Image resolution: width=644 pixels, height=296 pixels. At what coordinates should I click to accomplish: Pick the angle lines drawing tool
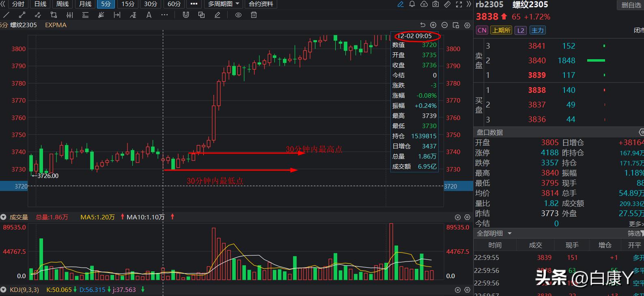[x=133, y=15]
